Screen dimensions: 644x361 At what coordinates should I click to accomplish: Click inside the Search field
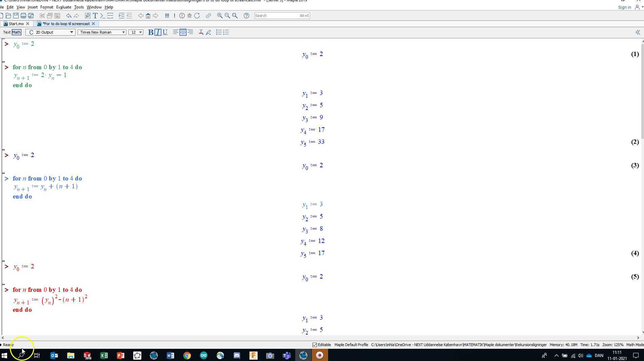(x=281, y=16)
